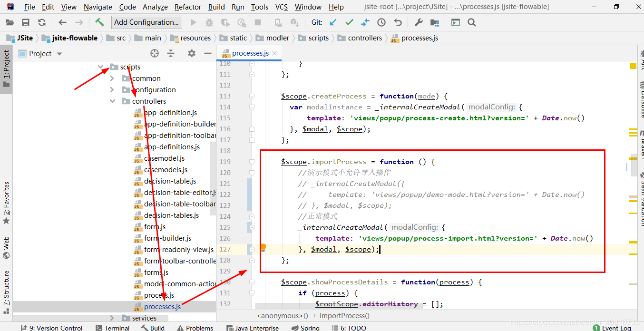Open the File menu

click(x=29, y=7)
